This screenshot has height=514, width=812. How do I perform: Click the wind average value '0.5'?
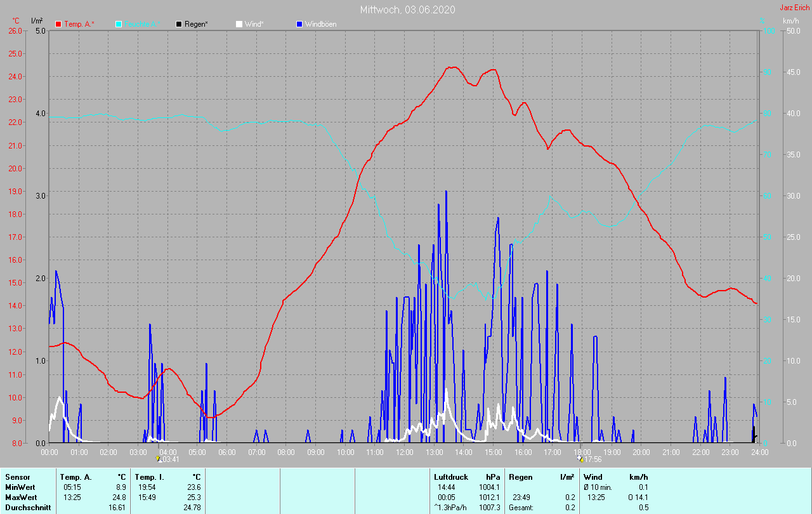tap(643, 507)
